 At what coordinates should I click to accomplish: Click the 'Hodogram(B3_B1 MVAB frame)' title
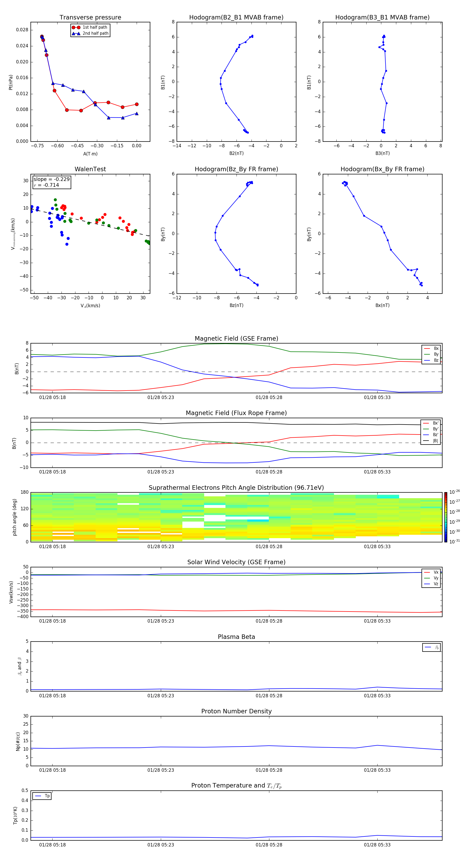[x=382, y=18]
